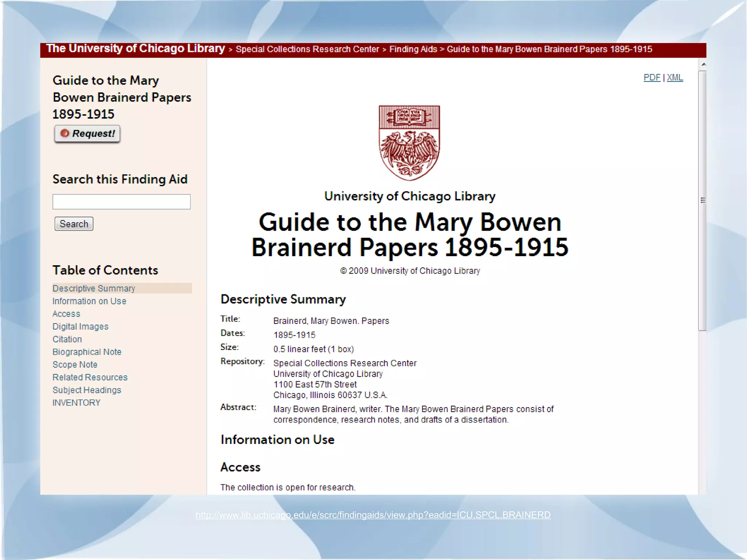Jump to Biographical Note section
This screenshot has height=560, width=747.
[87, 352]
